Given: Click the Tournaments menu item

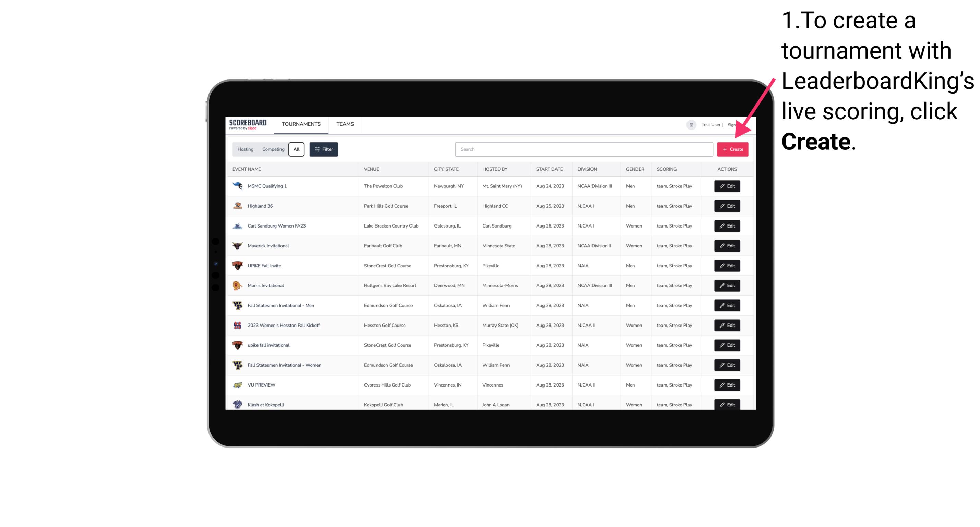Looking at the screenshot, I should pyautogui.click(x=301, y=124).
